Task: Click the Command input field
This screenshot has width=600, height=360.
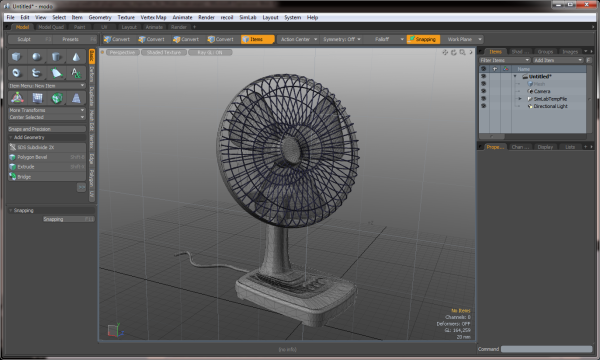Action: coord(546,349)
